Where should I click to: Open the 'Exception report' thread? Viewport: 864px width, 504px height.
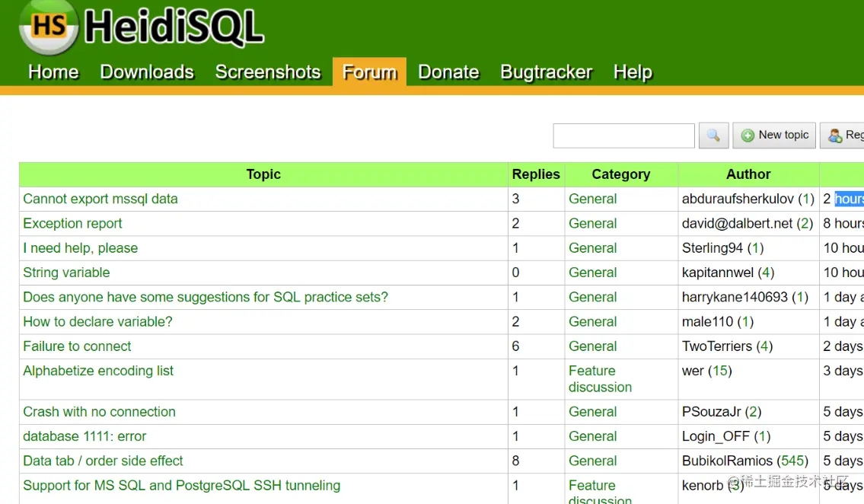(72, 223)
